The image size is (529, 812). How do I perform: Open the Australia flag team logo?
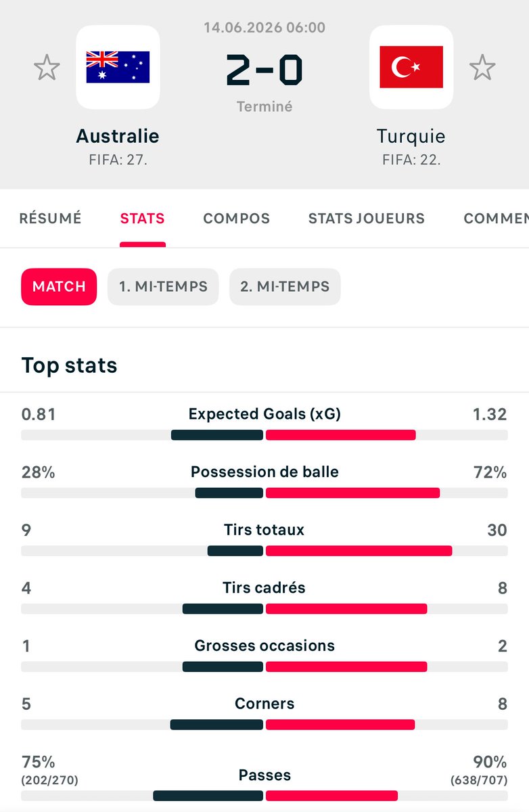[x=118, y=67]
